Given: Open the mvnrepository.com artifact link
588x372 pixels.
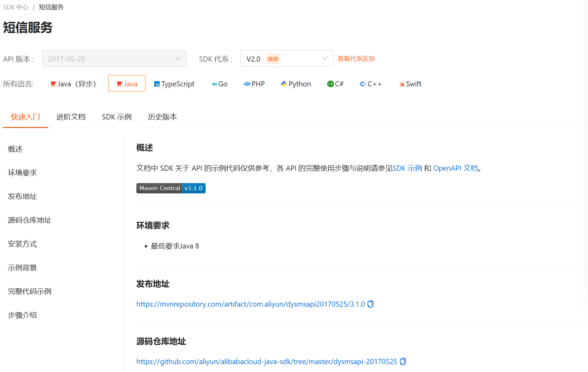Looking at the screenshot, I should click(x=250, y=304).
